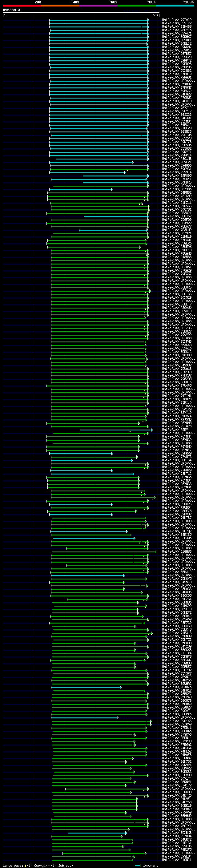Image resolution: width=197 pixels, height=868 pixels.
Task: Select the UniRef100_B4FXK8 label
Action: pyautogui.click(x=177, y=101)
